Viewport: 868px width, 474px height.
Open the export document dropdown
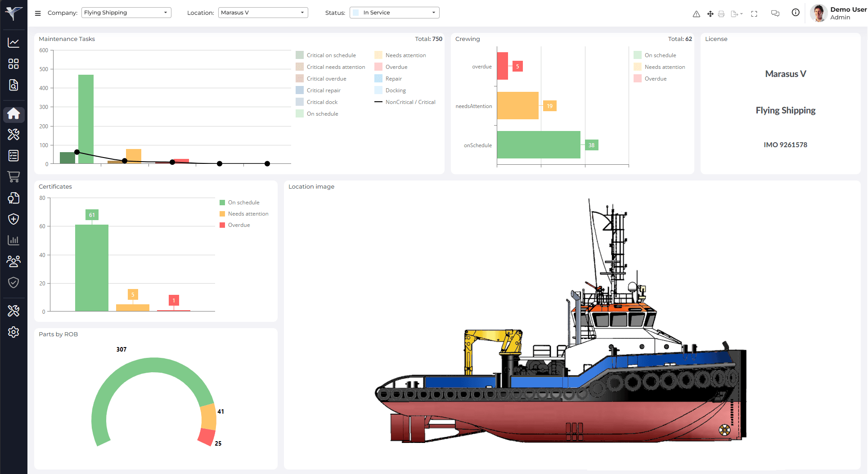(737, 14)
